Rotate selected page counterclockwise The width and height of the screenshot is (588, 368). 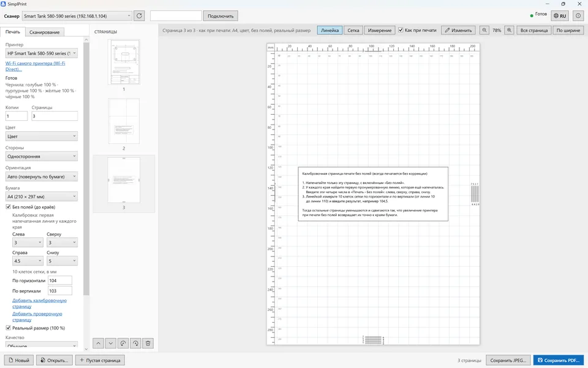click(x=123, y=343)
